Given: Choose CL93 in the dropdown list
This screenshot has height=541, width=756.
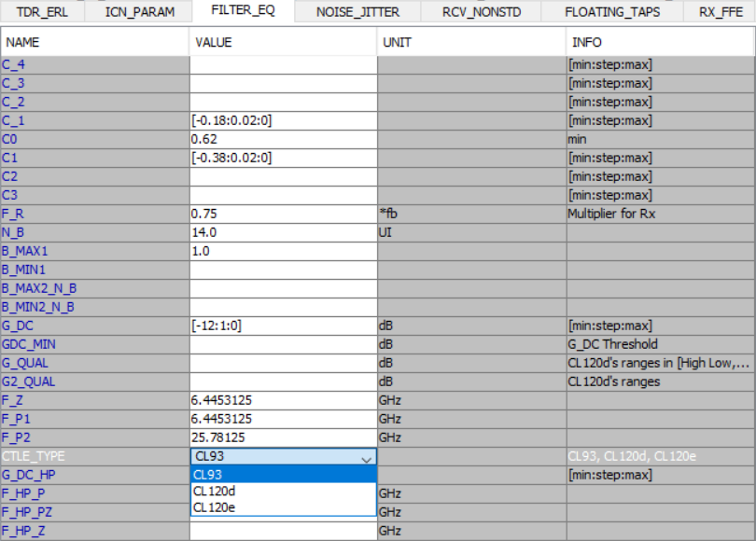Looking at the screenshot, I should [x=284, y=475].
